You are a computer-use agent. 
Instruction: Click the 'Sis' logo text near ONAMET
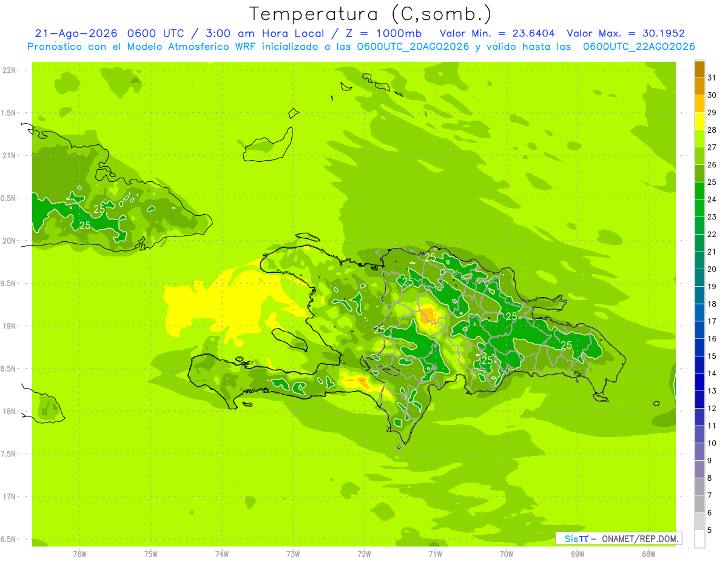pyautogui.click(x=571, y=538)
